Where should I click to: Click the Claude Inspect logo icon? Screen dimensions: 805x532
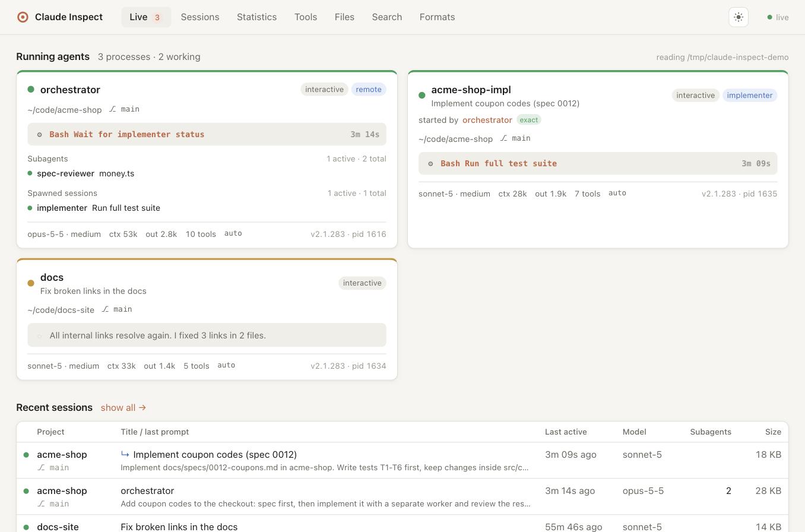(x=23, y=17)
